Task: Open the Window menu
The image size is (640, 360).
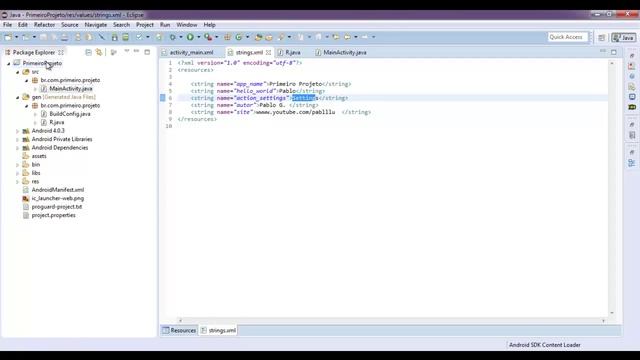Action: 187,25
